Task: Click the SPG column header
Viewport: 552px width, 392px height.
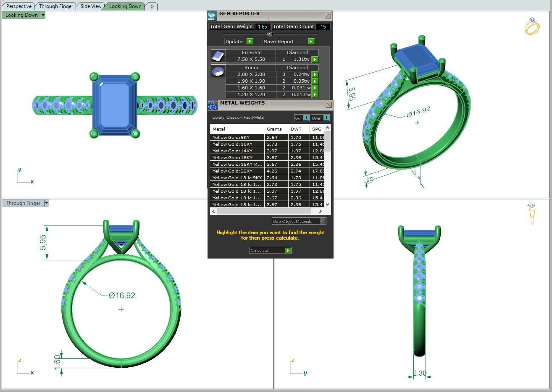Action: point(317,129)
